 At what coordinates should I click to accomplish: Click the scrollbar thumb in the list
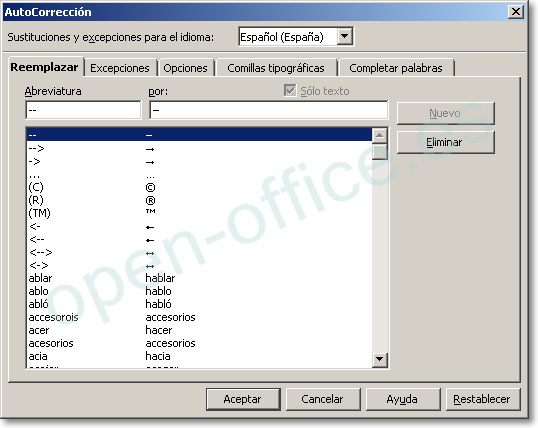tap(379, 152)
